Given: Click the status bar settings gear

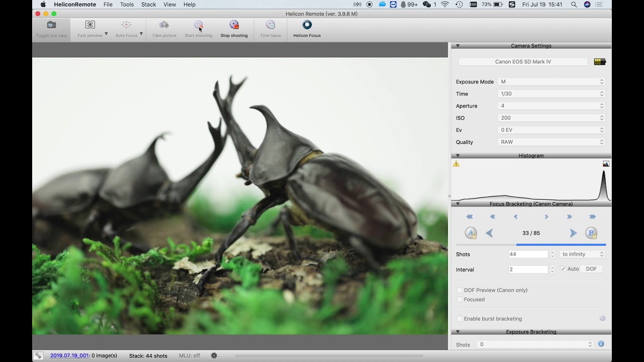Looking at the screenshot, I should 214,355.
